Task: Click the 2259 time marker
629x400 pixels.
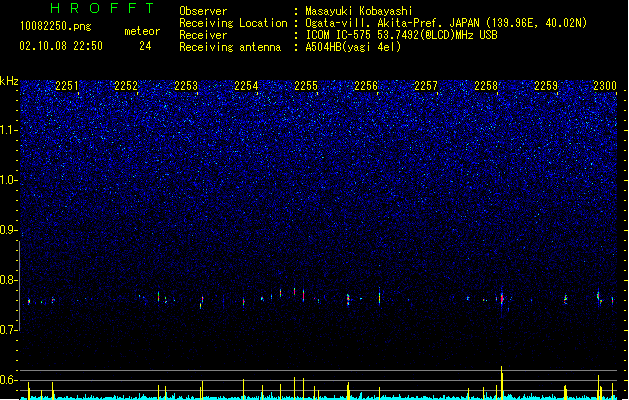Action: point(546,86)
